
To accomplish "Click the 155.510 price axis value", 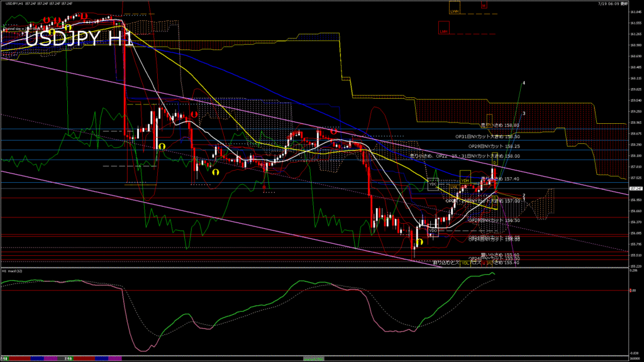I will (635, 255).
